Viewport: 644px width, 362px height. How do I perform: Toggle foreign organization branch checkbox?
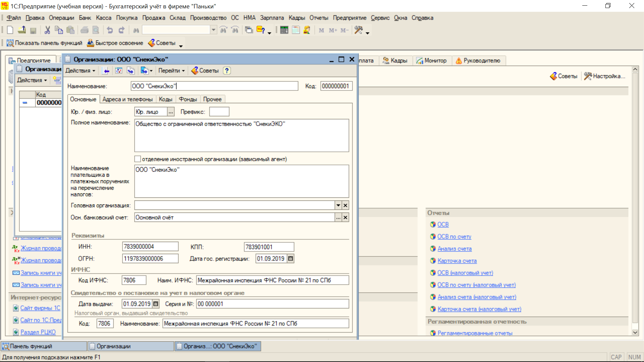pyautogui.click(x=138, y=159)
